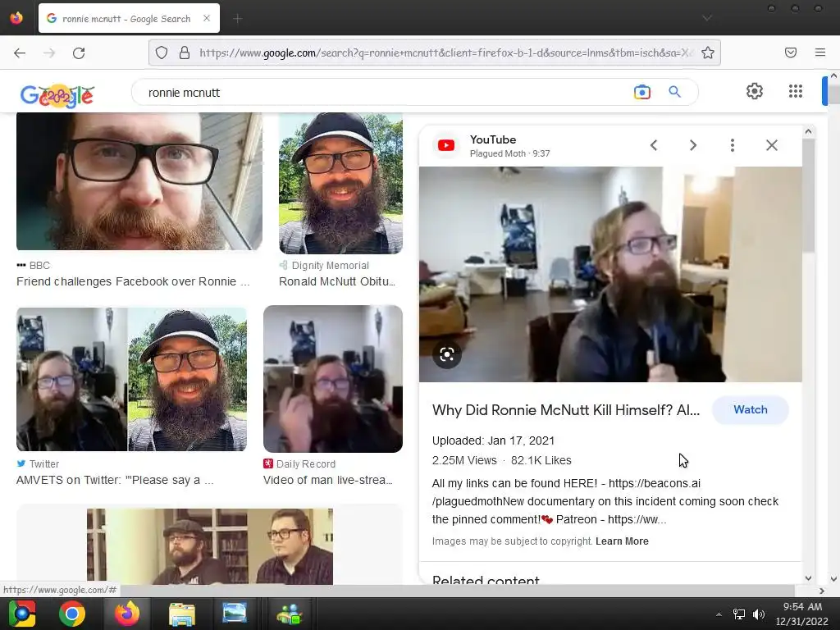
Task: Reload the current page
Action: point(79,52)
